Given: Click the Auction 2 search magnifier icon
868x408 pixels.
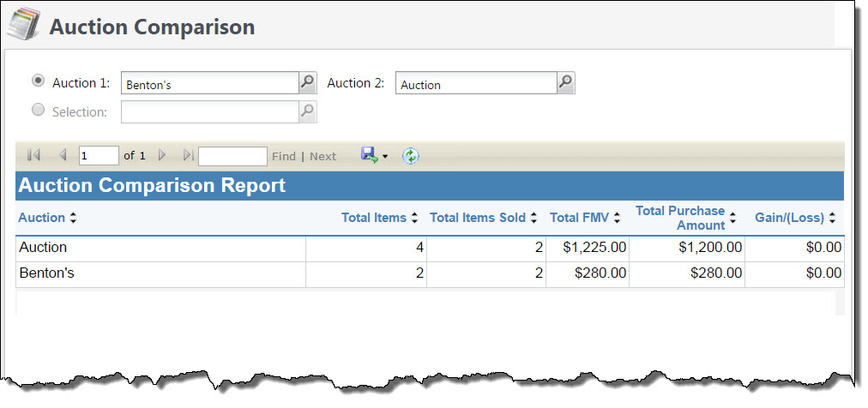Looking at the screenshot, I should (565, 82).
